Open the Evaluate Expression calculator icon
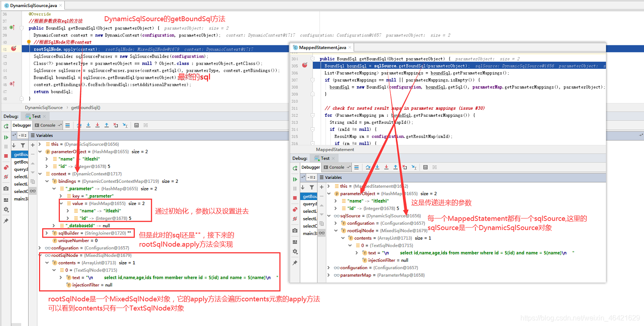Screen dimensions: 644x326 pos(137,125)
